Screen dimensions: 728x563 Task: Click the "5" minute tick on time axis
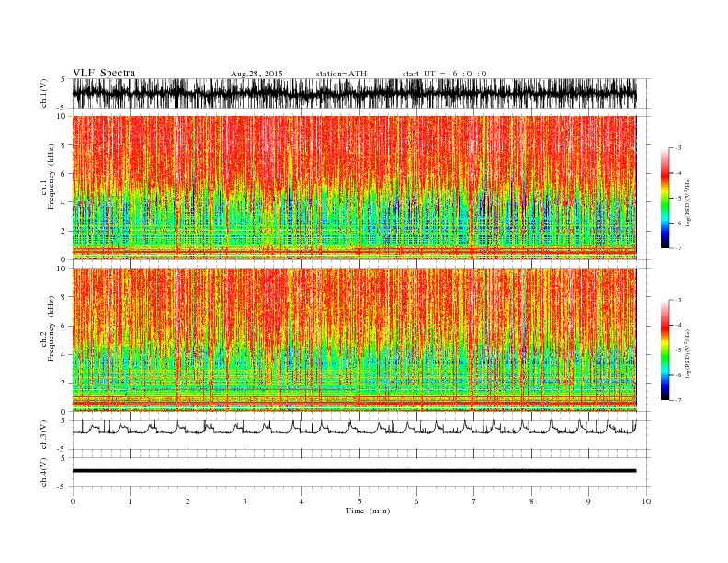359,501
